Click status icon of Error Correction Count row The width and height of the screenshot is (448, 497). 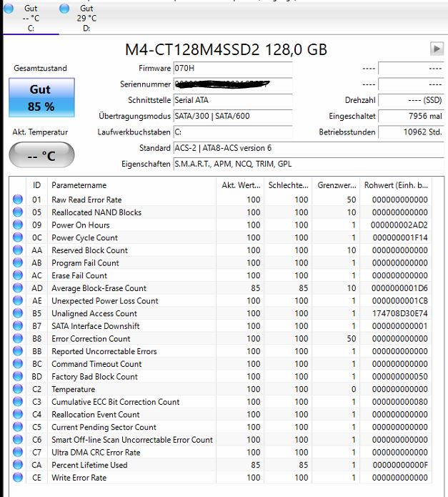18,338
